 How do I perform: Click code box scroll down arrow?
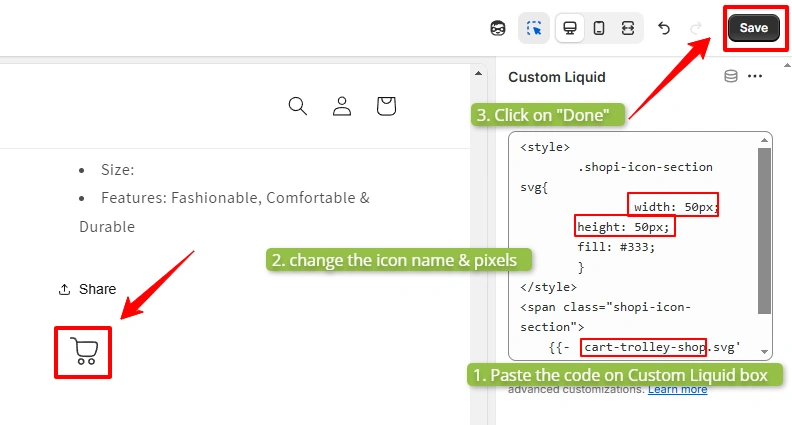pos(764,352)
